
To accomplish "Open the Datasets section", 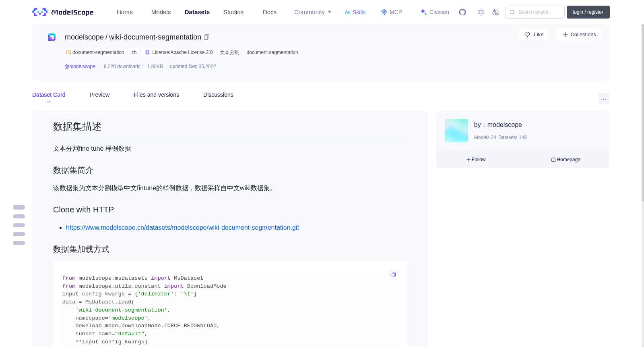I will click(197, 12).
